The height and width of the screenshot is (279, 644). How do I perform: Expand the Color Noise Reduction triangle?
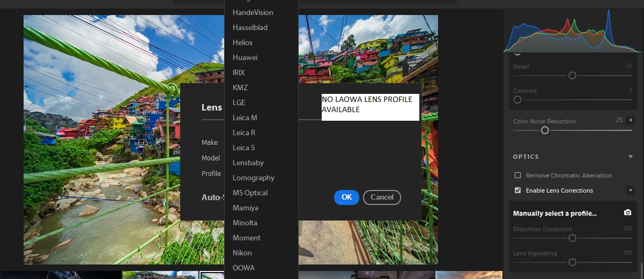(x=631, y=120)
